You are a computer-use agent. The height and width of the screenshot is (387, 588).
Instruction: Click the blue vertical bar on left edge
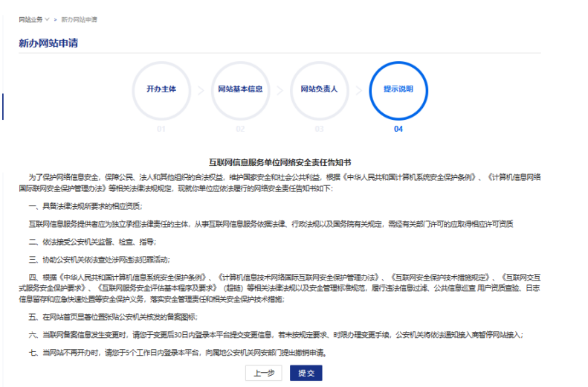pyautogui.click(x=2, y=106)
